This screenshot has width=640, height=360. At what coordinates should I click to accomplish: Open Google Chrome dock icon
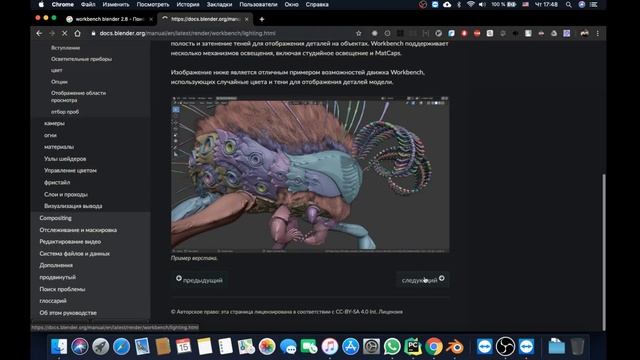pos(433,347)
